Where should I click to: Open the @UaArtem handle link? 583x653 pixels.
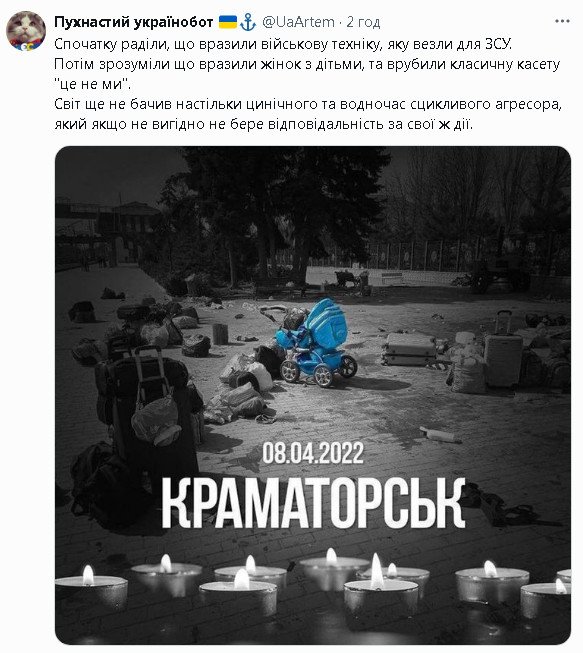[x=298, y=22]
